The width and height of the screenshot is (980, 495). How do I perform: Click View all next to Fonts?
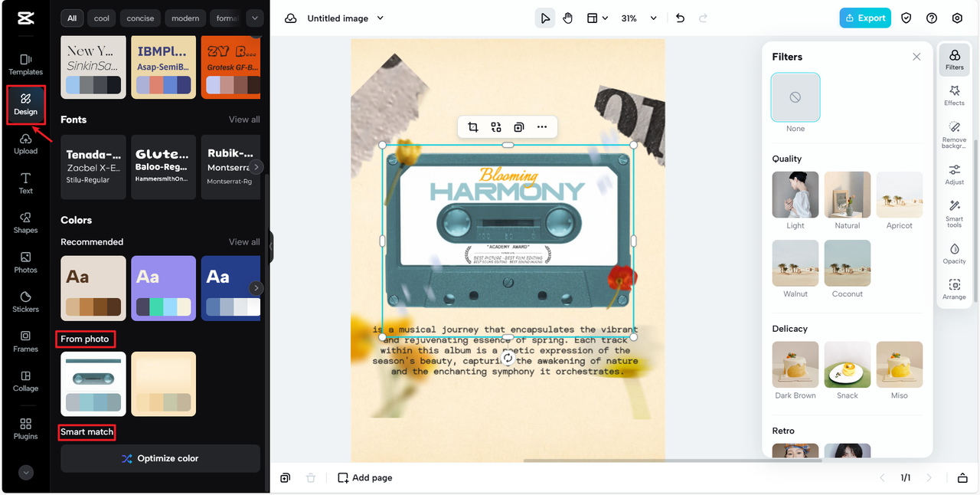pyautogui.click(x=244, y=120)
